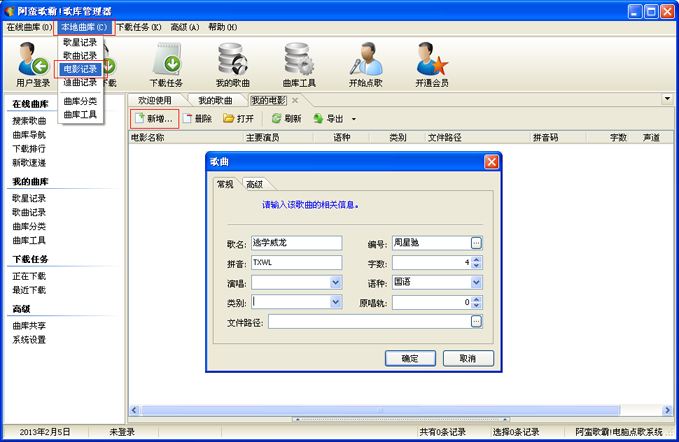Click 新增 add record button
Image resolution: width=679 pixels, height=442 pixels.
click(x=154, y=119)
